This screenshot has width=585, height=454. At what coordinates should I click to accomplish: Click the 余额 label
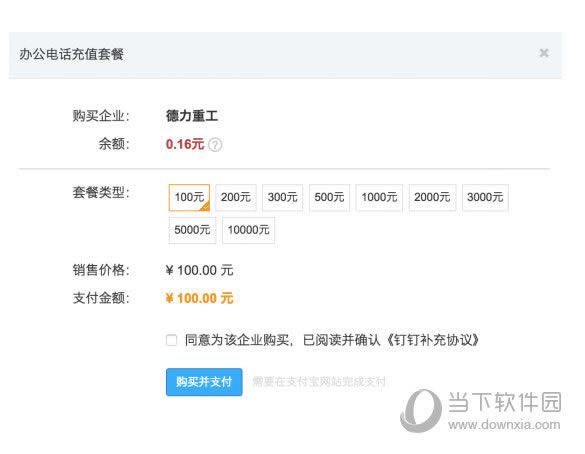click(x=114, y=144)
